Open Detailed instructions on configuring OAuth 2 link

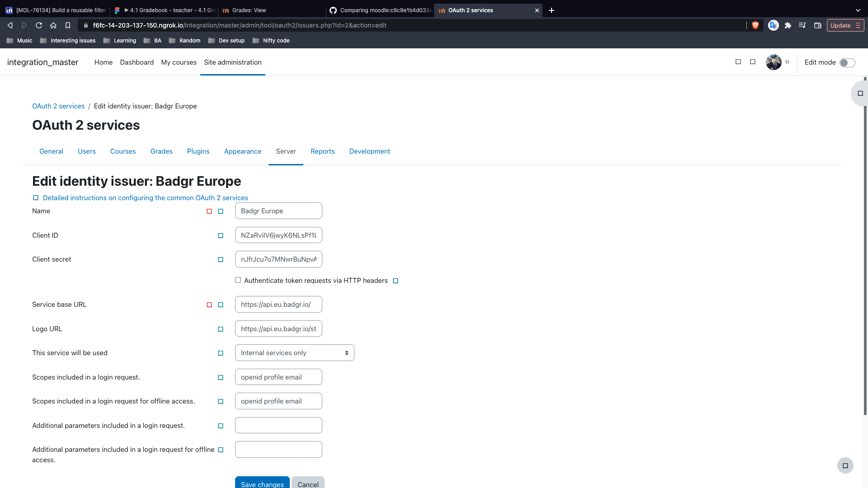(x=146, y=198)
